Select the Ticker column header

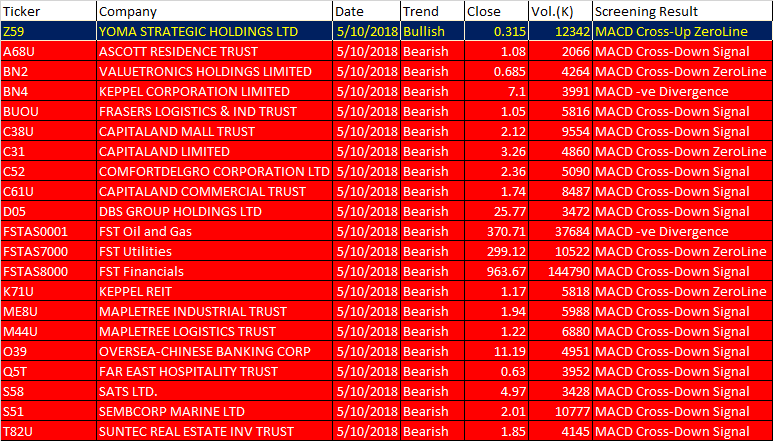click(x=48, y=11)
